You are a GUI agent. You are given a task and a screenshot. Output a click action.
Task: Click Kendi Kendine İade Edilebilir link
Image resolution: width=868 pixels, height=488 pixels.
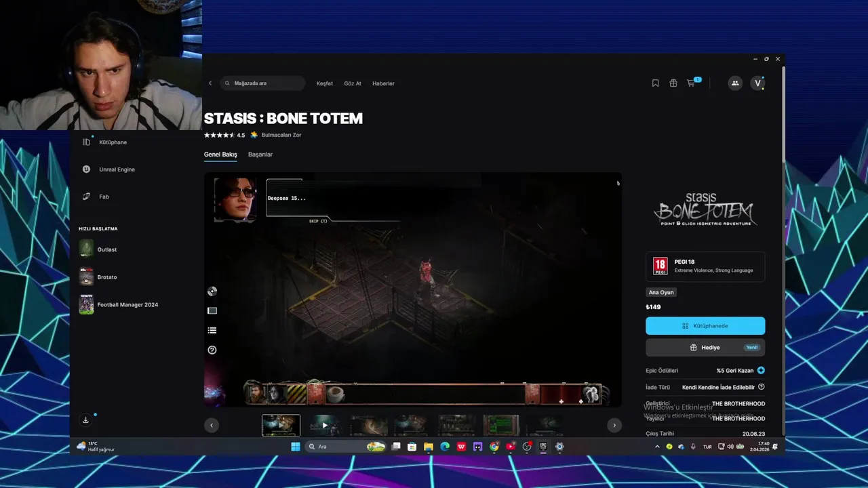[x=718, y=387]
